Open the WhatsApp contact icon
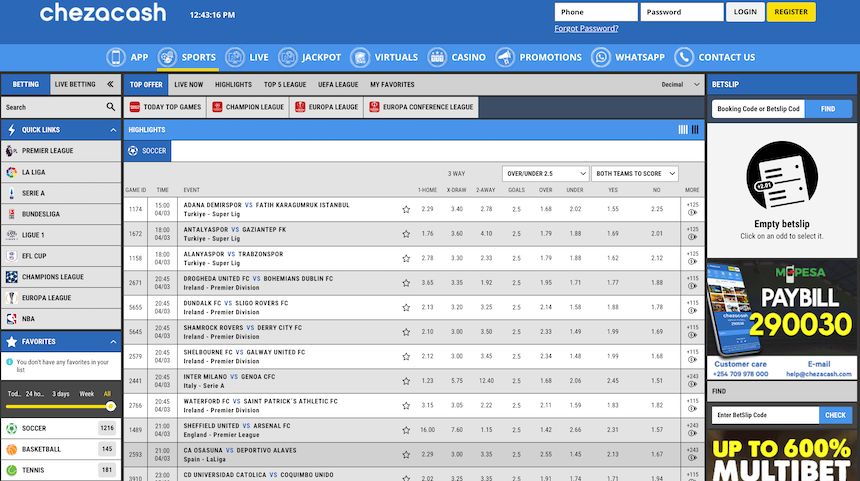The height and width of the screenshot is (481, 860). click(x=600, y=57)
